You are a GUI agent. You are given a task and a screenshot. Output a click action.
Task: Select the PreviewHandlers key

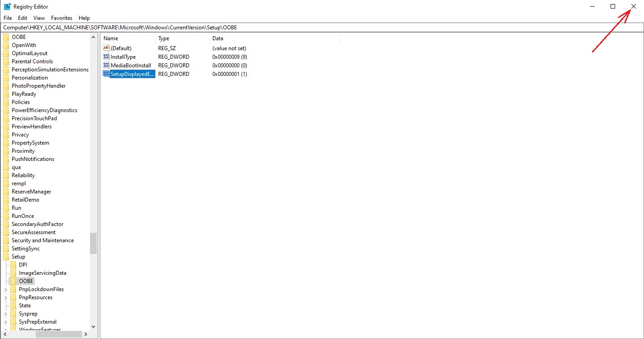[32, 127]
